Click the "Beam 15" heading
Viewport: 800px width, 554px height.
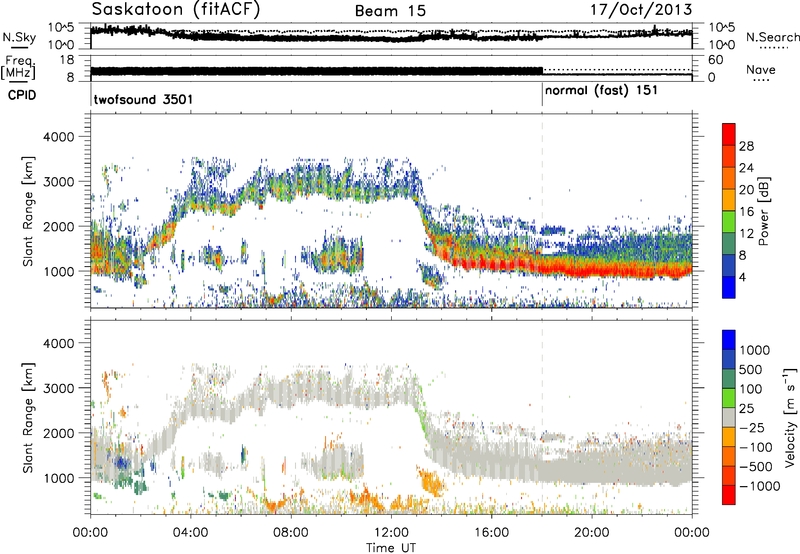pos(390,11)
